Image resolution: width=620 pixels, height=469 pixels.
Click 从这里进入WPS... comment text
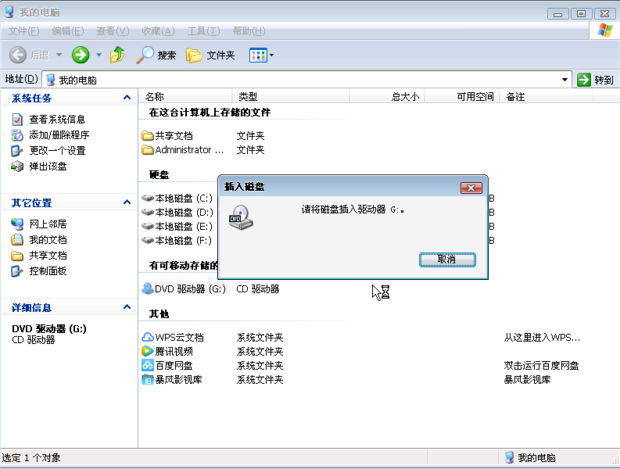(542, 338)
